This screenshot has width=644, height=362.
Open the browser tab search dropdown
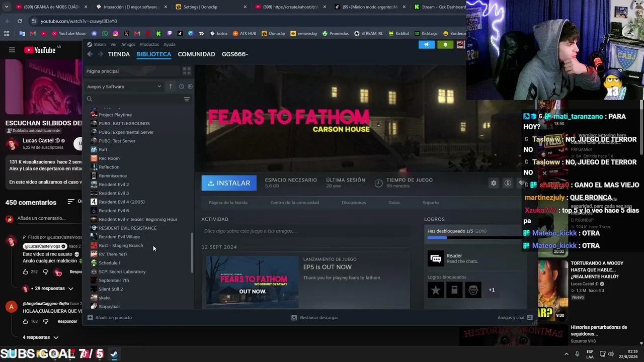[x=8, y=7]
